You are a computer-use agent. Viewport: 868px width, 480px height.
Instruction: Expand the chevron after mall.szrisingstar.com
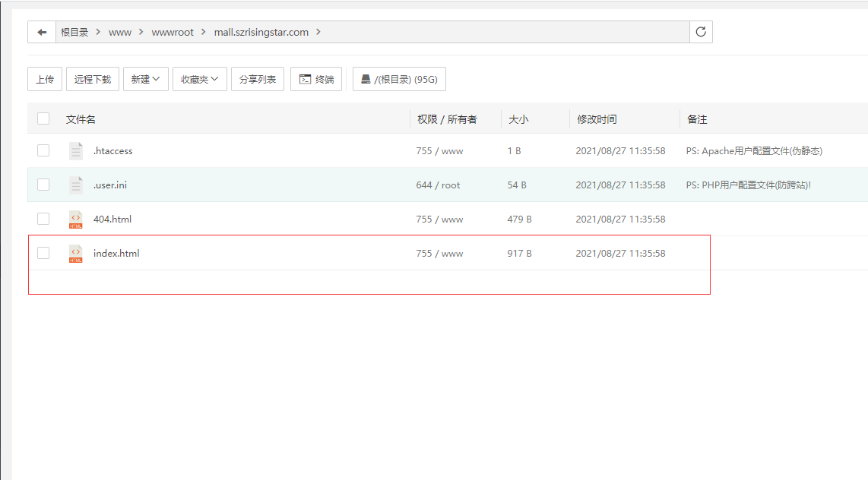(x=318, y=32)
